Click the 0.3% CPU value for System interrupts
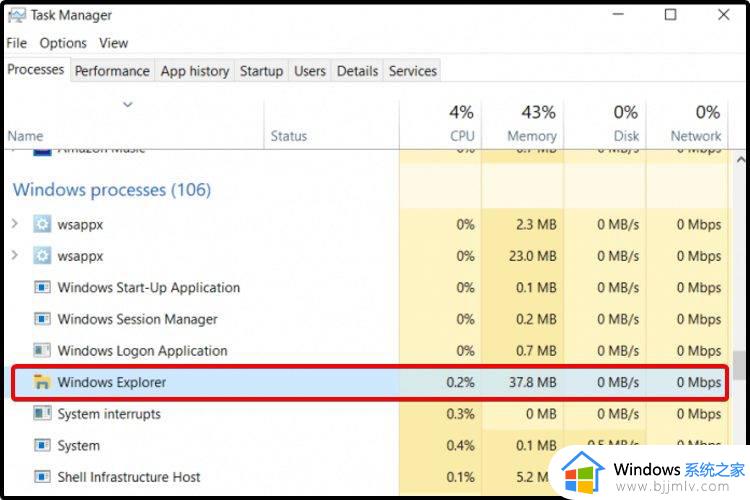The width and height of the screenshot is (750, 500). coord(461,414)
